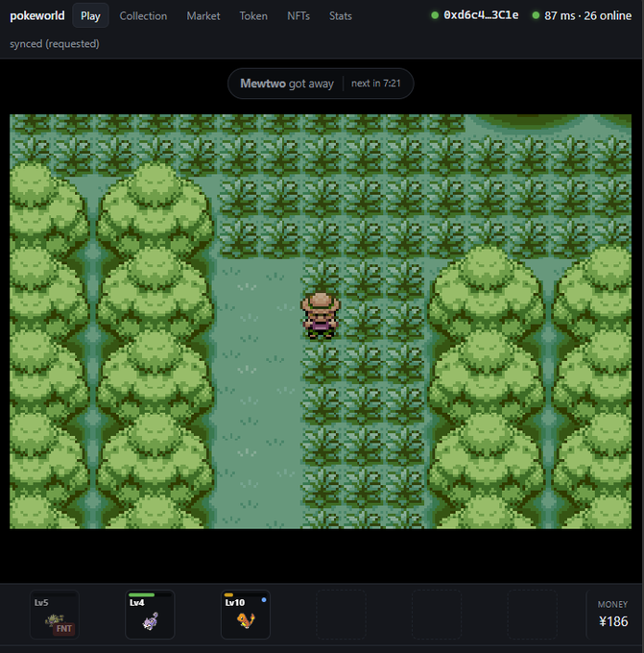Click the first empty party slot
Screen dimensions: 644x653
pyautogui.click(x=341, y=615)
